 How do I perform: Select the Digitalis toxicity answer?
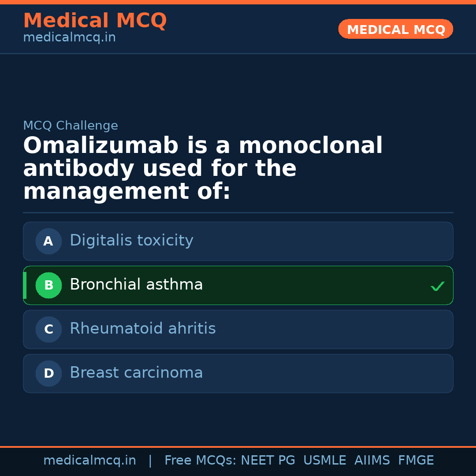click(131, 241)
